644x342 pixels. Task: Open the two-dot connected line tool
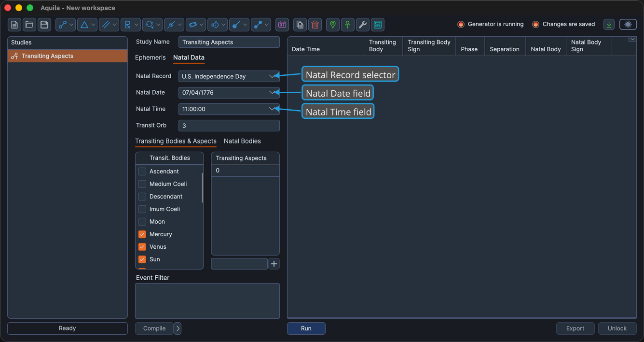(x=261, y=25)
